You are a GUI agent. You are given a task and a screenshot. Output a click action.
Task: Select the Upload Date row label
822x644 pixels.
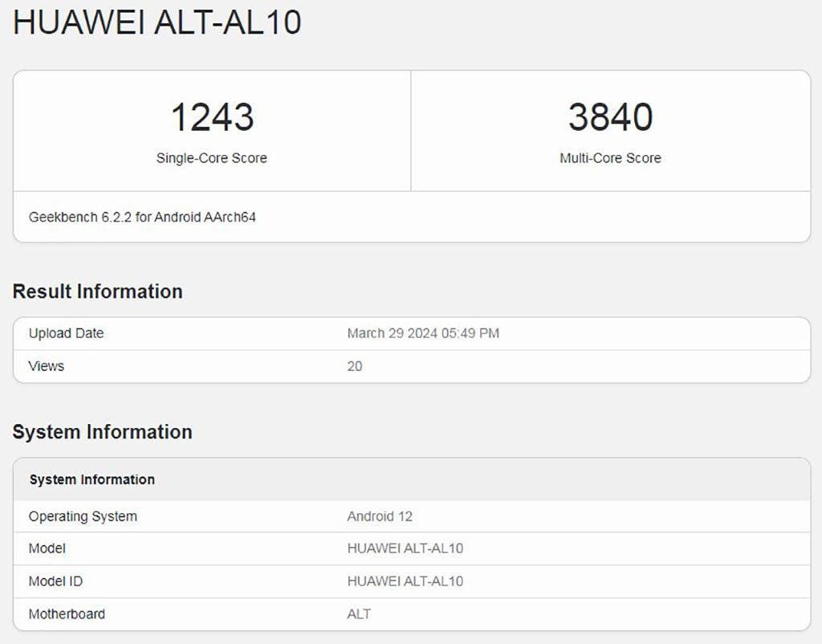pos(66,333)
